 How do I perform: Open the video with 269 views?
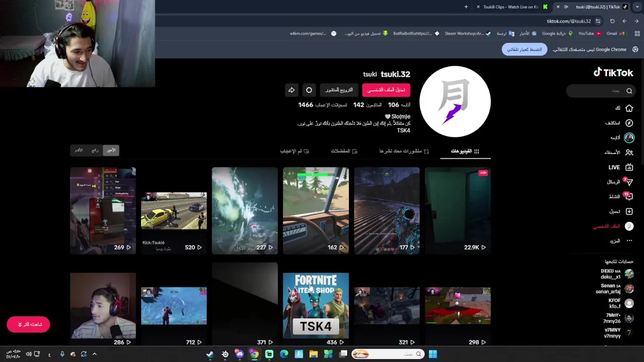pos(103,211)
